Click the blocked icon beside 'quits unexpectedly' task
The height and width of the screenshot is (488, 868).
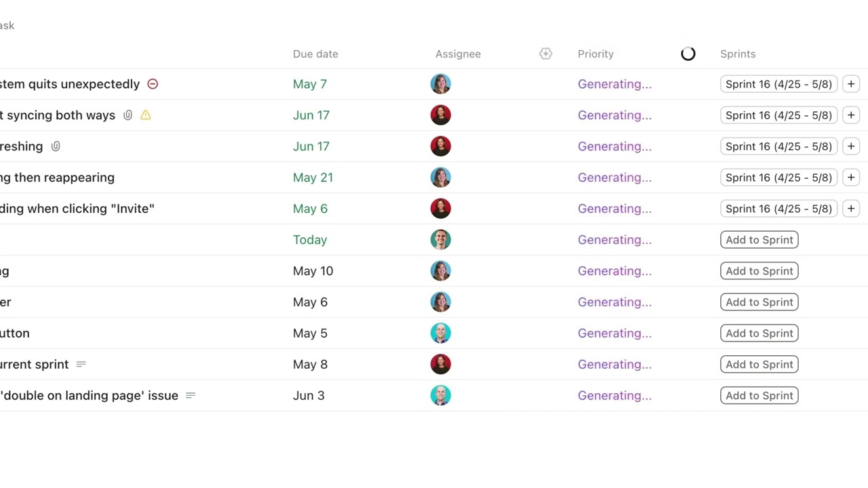[x=153, y=84]
